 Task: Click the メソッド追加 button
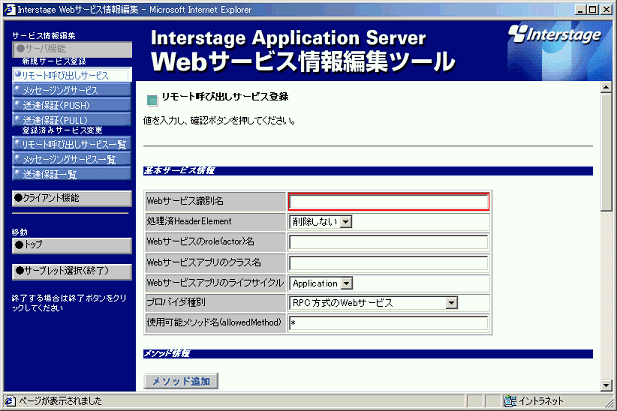[x=181, y=381]
